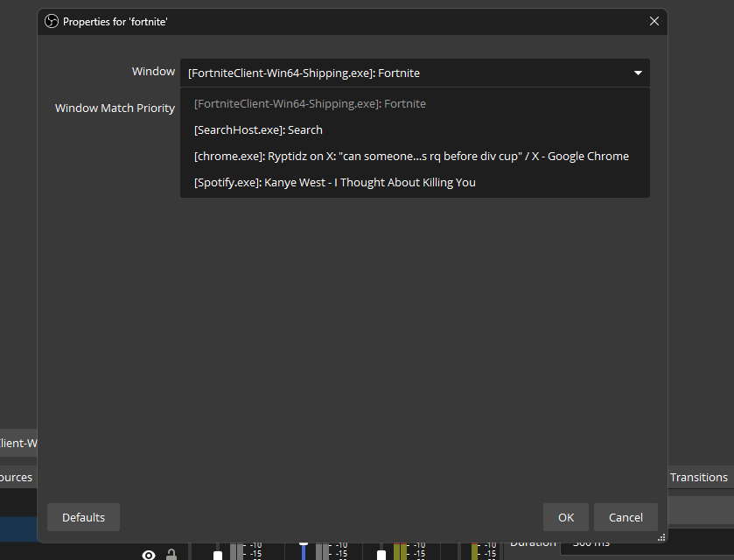Click the Duration value field in Transitions
The height and width of the screenshot is (560, 734).
pos(647,543)
